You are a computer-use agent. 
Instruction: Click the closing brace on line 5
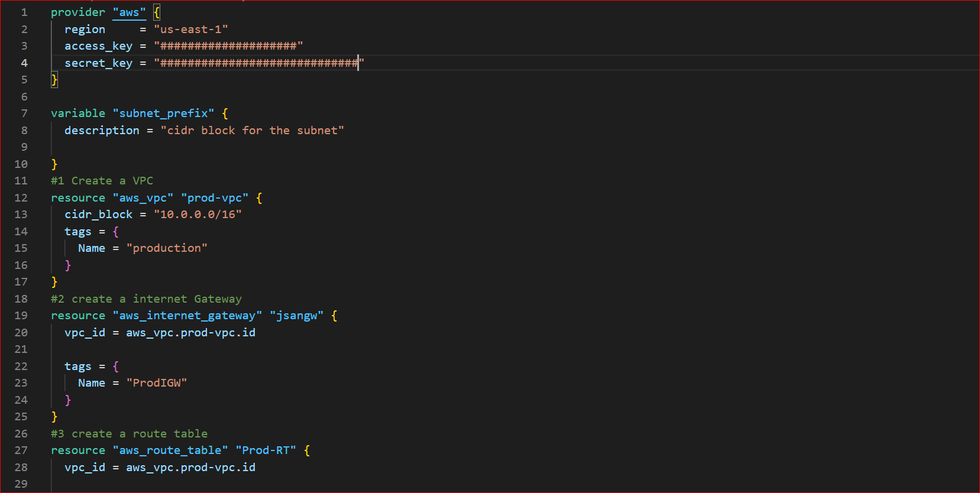[x=54, y=80]
